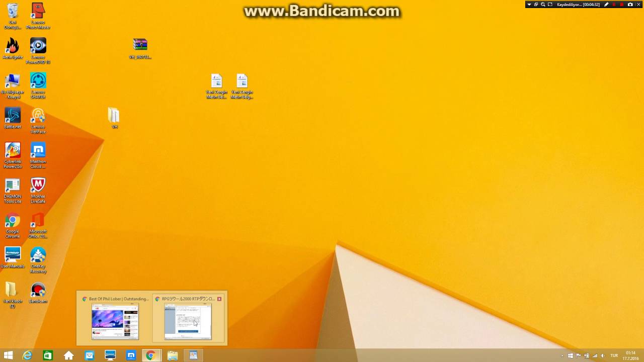Image resolution: width=644 pixels, height=362 pixels.
Task: Open the blue envelope app on taskbar
Action: pos(89,355)
